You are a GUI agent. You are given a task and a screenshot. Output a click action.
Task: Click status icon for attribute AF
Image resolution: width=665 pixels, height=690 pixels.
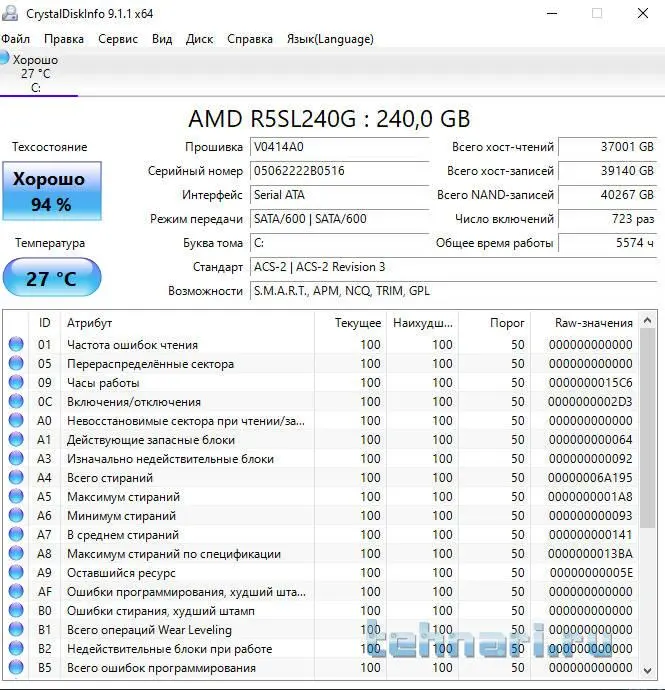16,591
